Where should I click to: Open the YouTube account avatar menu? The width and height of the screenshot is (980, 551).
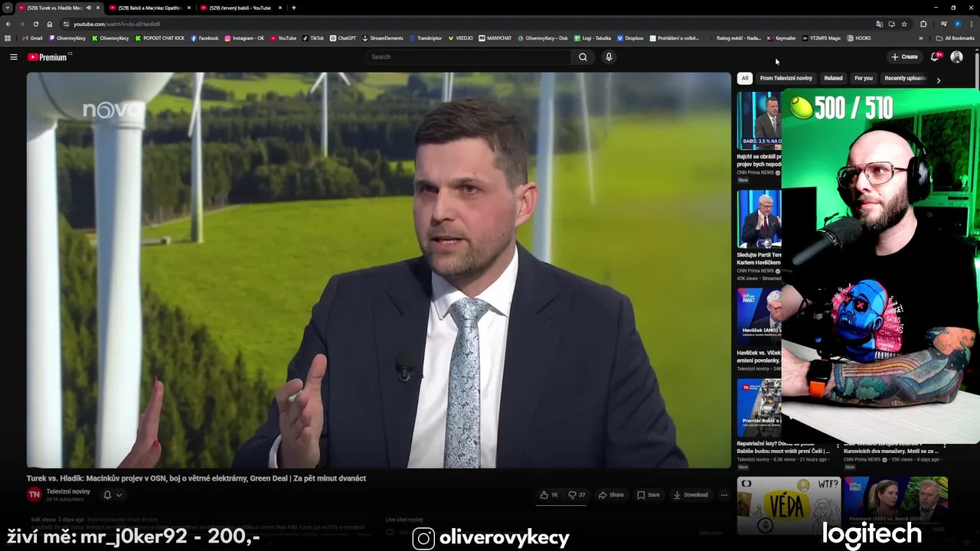click(956, 57)
